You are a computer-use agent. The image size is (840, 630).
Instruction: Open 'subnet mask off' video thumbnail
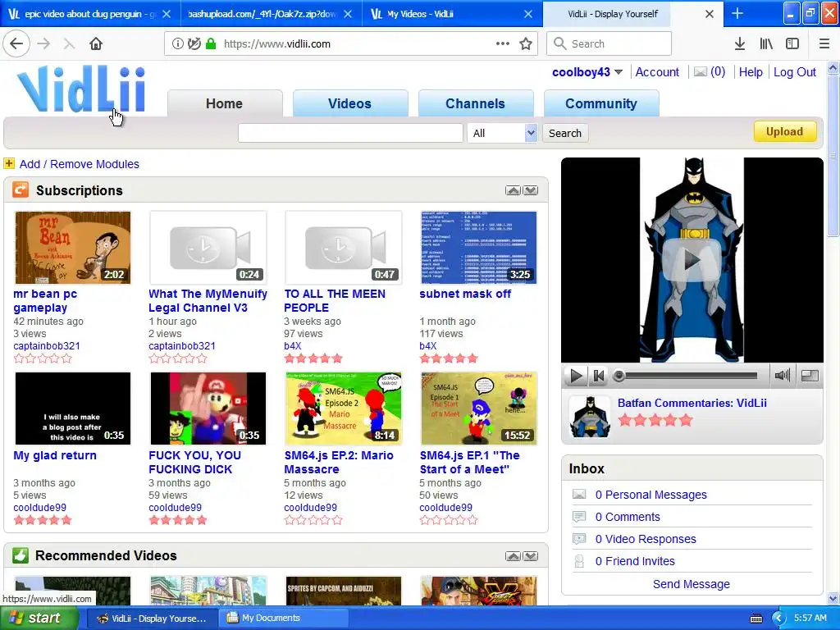coord(479,248)
